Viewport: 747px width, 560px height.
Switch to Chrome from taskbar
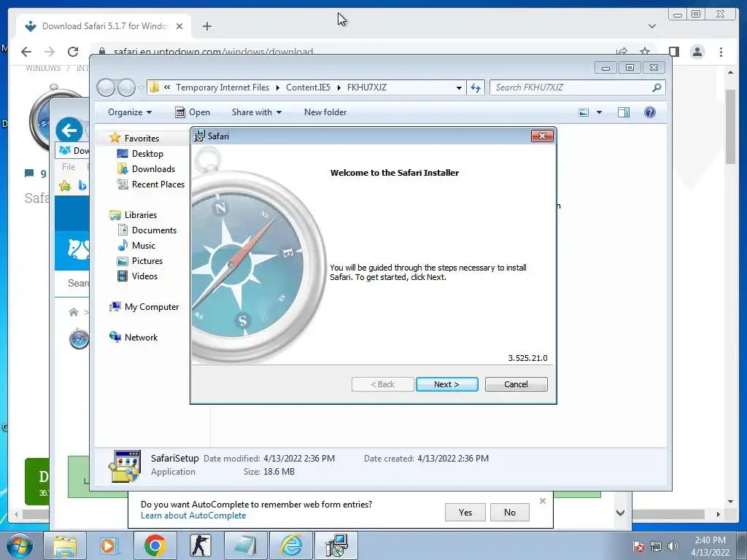coord(155,545)
